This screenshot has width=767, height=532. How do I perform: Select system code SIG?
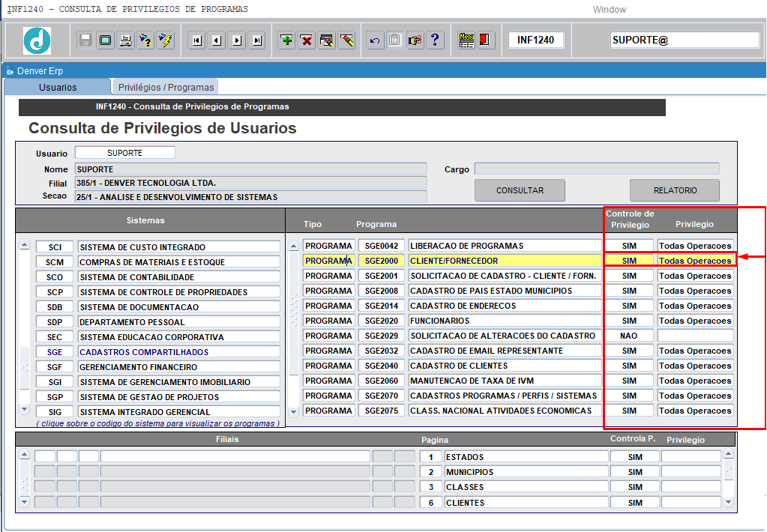pyautogui.click(x=55, y=412)
